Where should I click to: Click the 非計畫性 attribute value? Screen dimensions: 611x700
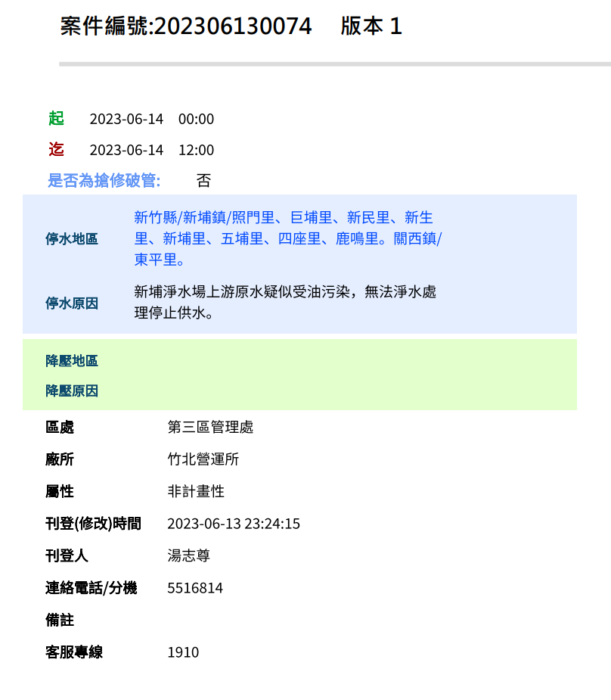(x=196, y=491)
